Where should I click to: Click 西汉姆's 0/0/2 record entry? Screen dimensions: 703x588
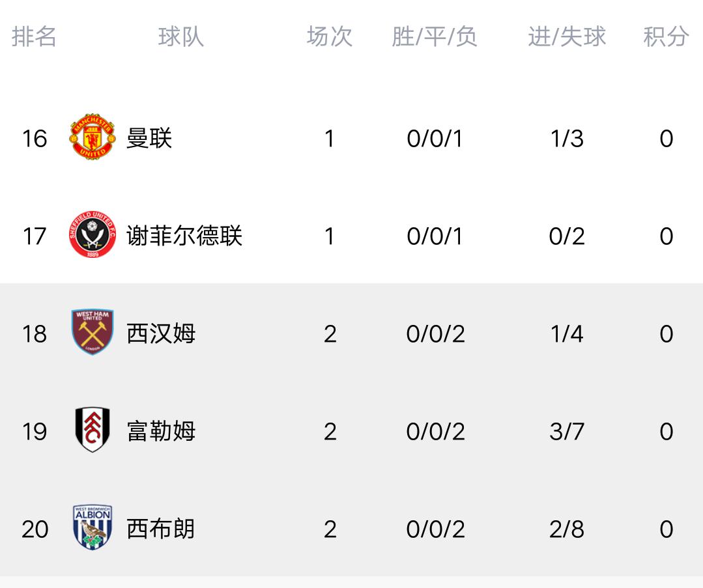(435, 333)
